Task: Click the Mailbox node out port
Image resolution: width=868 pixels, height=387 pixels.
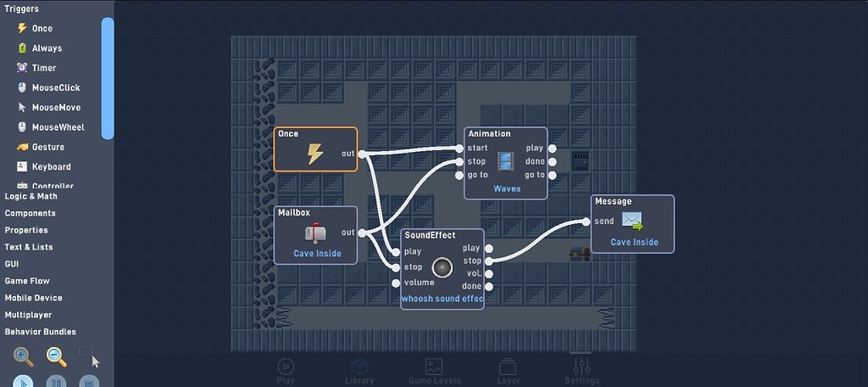Action: click(x=362, y=233)
